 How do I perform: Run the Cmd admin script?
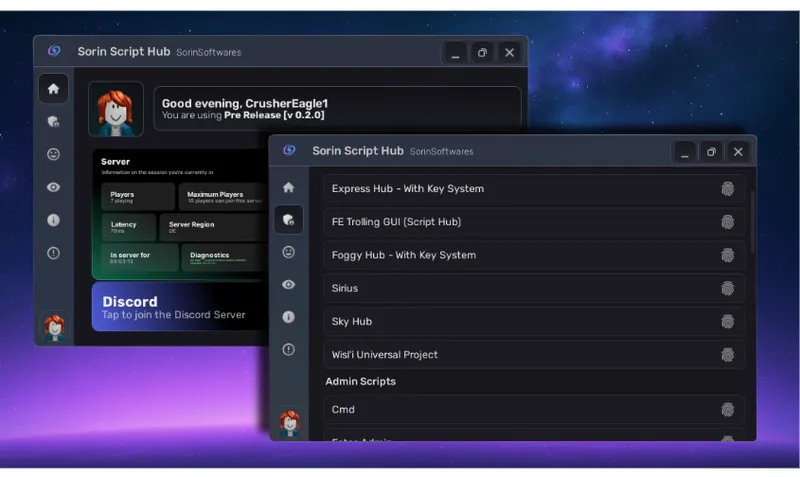click(x=534, y=409)
